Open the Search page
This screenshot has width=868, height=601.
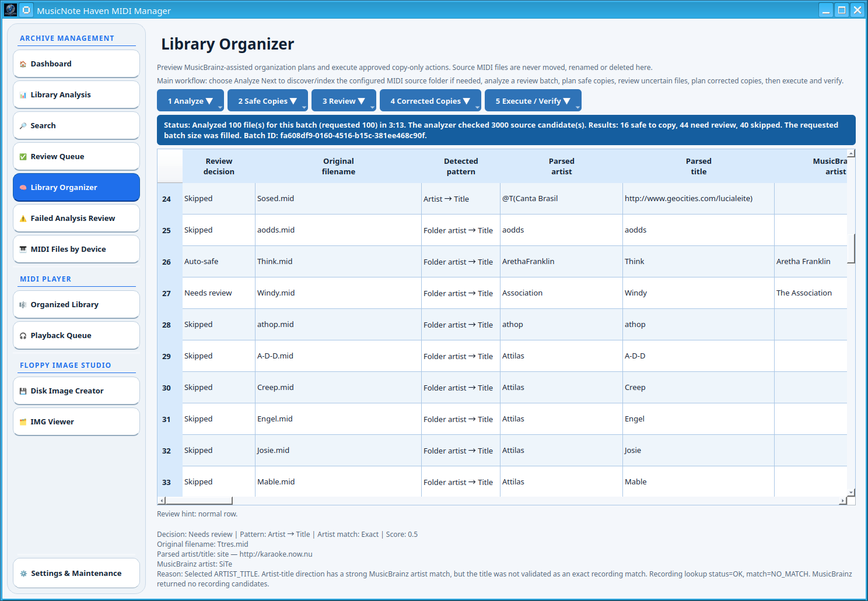click(x=76, y=126)
